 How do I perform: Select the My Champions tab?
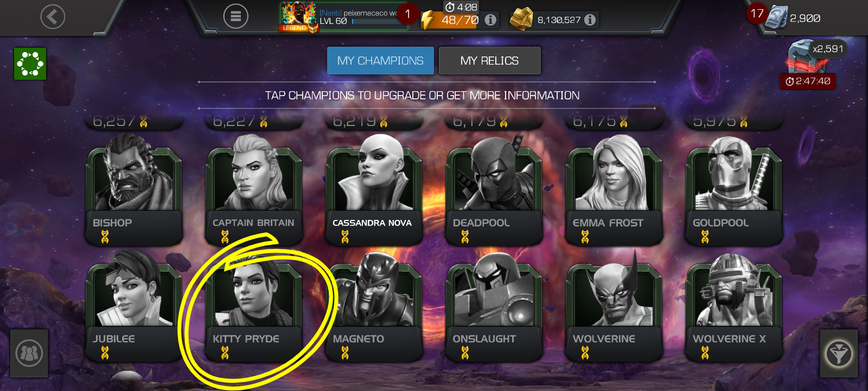coord(380,60)
